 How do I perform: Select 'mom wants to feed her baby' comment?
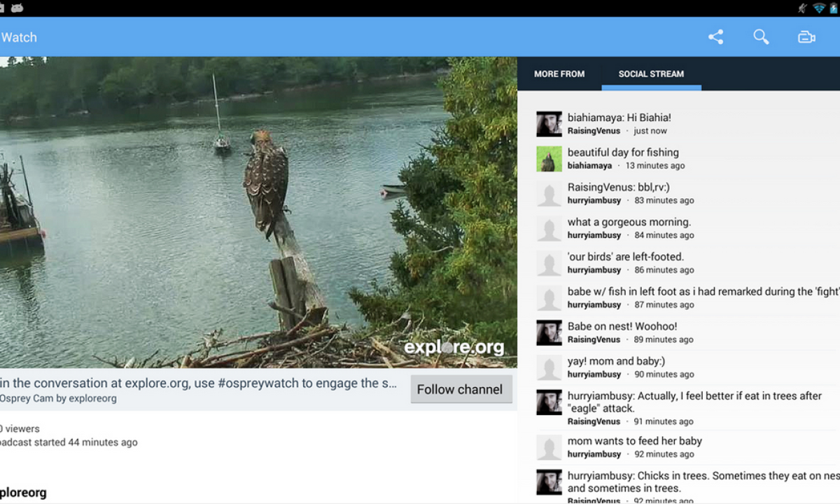[634, 441]
